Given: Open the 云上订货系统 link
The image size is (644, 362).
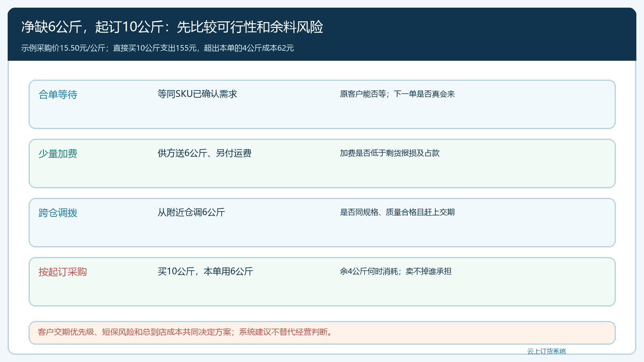Looking at the screenshot, I should (547, 351).
